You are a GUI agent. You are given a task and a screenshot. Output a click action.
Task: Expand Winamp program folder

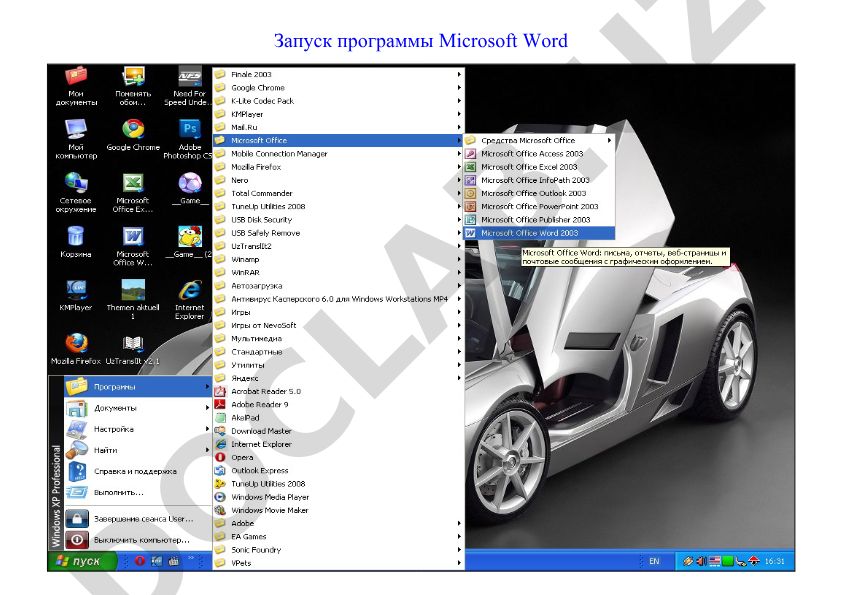[338, 260]
